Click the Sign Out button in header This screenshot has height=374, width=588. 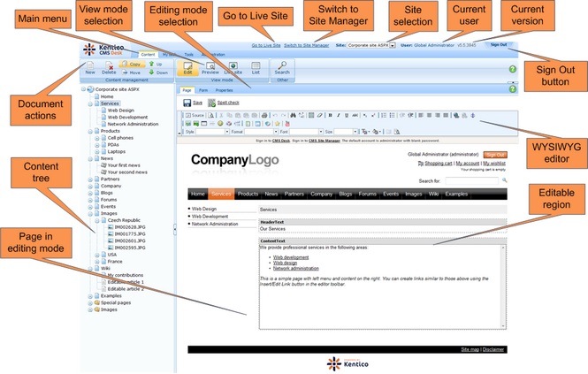498,44
